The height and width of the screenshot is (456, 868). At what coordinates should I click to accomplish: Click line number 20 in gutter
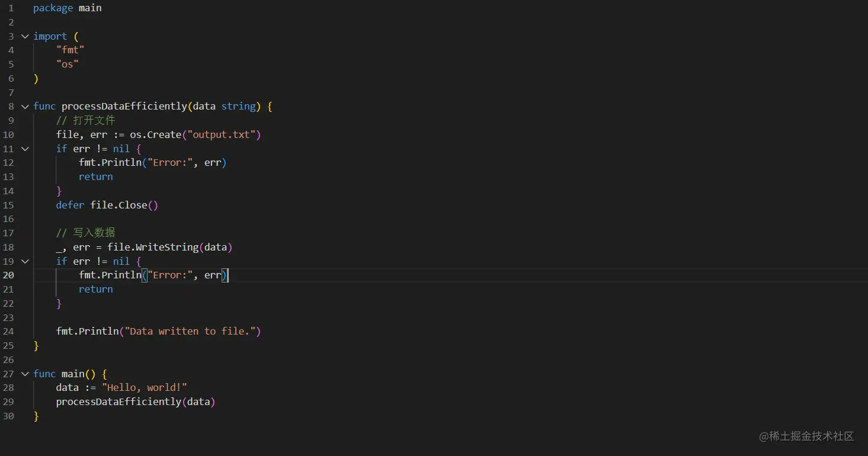click(8, 275)
